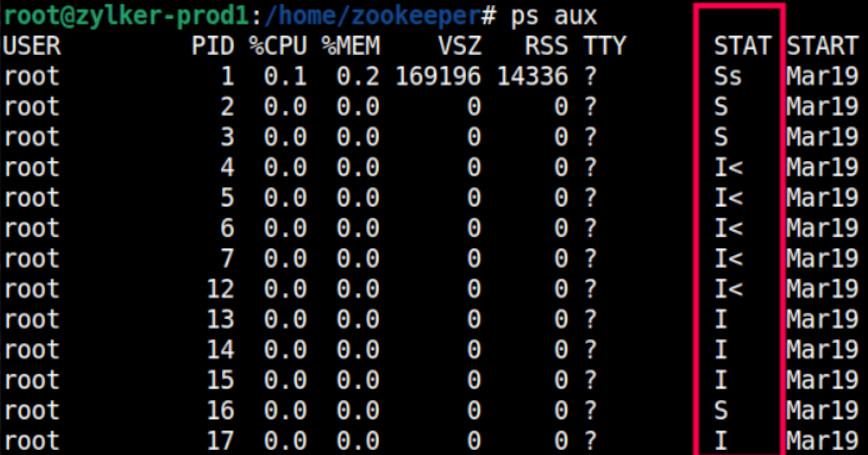
Task: Click the USER column header
Action: [32, 46]
